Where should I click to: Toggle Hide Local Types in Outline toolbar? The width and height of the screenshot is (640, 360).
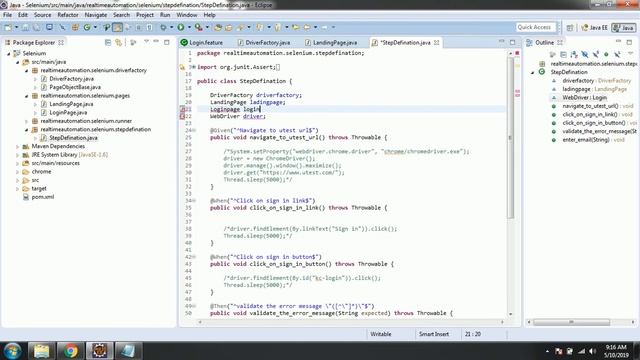(617, 54)
